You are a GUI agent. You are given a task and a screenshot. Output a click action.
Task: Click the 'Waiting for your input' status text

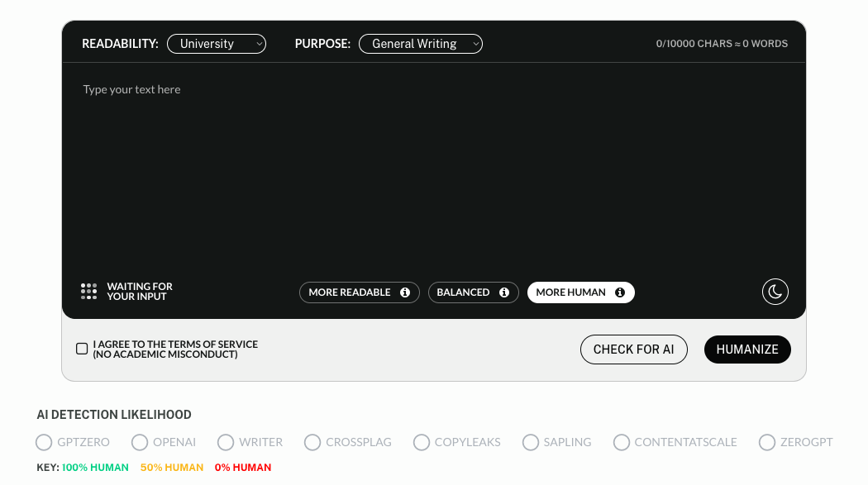pyautogui.click(x=140, y=292)
